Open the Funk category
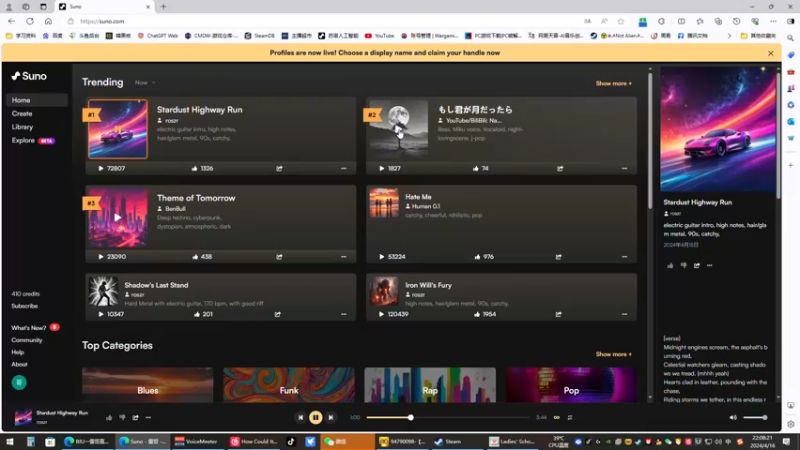The image size is (800, 450). 289,385
